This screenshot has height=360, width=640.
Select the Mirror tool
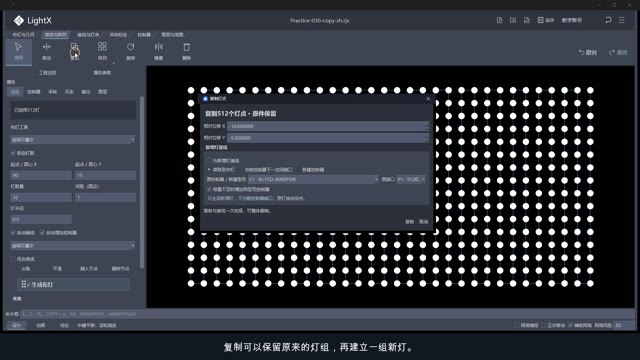click(158, 51)
